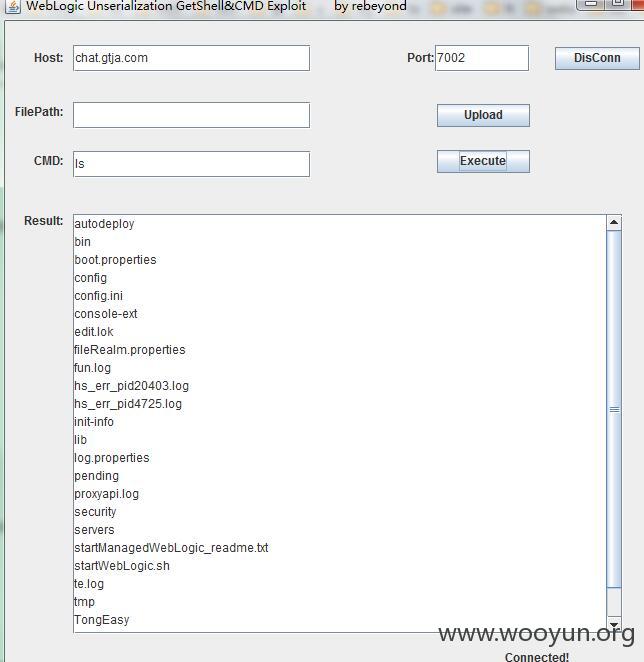This screenshot has height=662, width=644.
Task: Click the TongEasy entry in the Result list
Action: (x=102, y=620)
